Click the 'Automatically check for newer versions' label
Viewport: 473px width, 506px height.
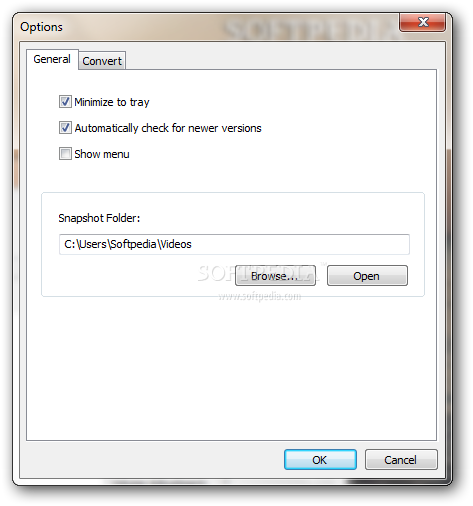coord(168,128)
